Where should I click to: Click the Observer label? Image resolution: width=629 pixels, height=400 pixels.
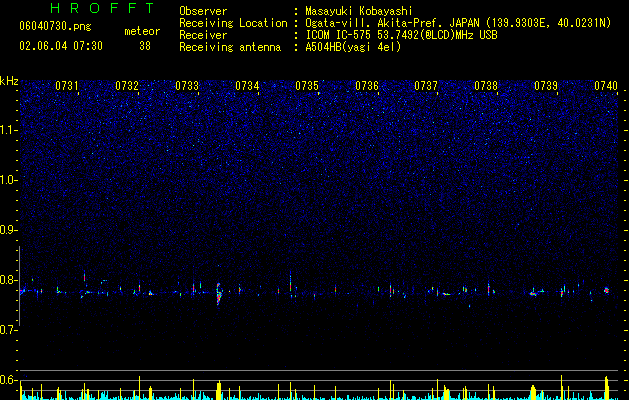[x=203, y=11]
